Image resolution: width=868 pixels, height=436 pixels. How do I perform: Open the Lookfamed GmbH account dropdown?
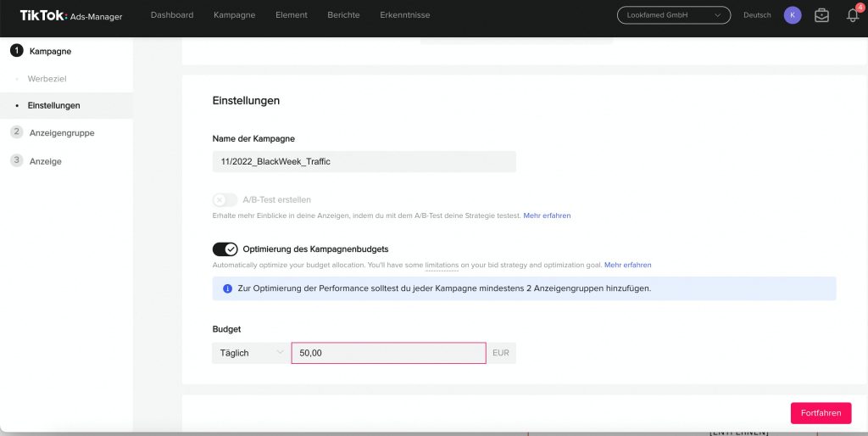(x=674, y=15)
